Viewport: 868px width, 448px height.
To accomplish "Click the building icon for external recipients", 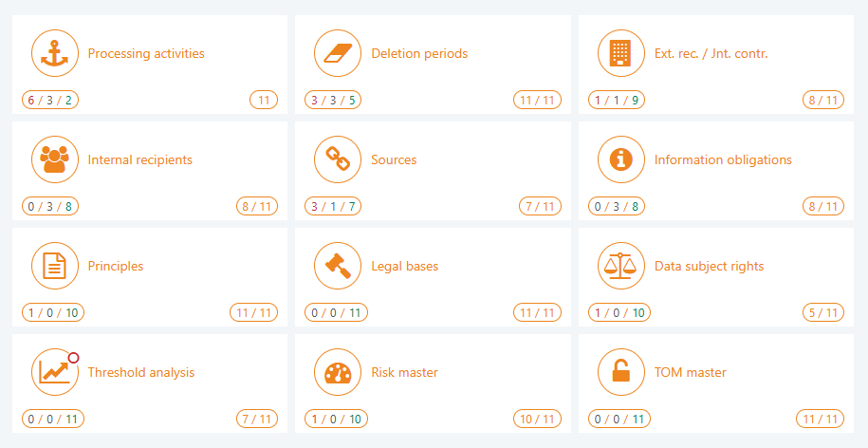I will click(621, 53).
